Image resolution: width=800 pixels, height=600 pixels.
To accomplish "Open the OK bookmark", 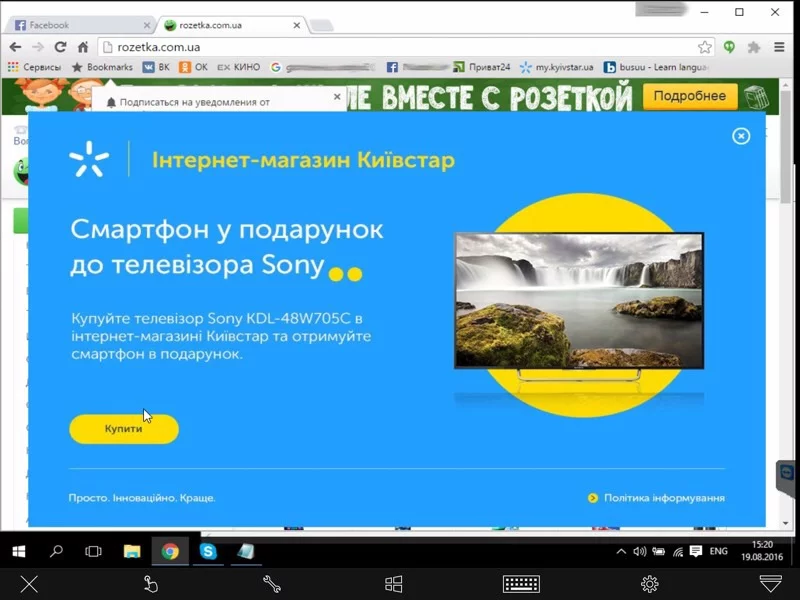I will (193, 67).
